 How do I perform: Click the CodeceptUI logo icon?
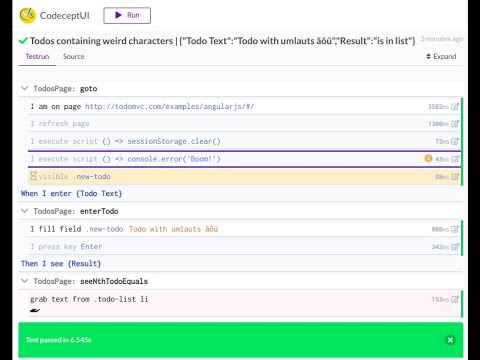click(x=27, y=15)
